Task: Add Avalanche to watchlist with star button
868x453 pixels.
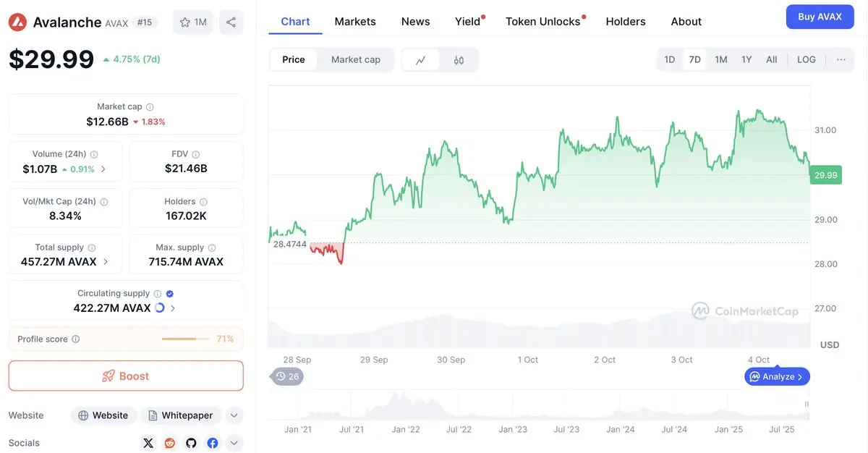Action: pos(193,22)
